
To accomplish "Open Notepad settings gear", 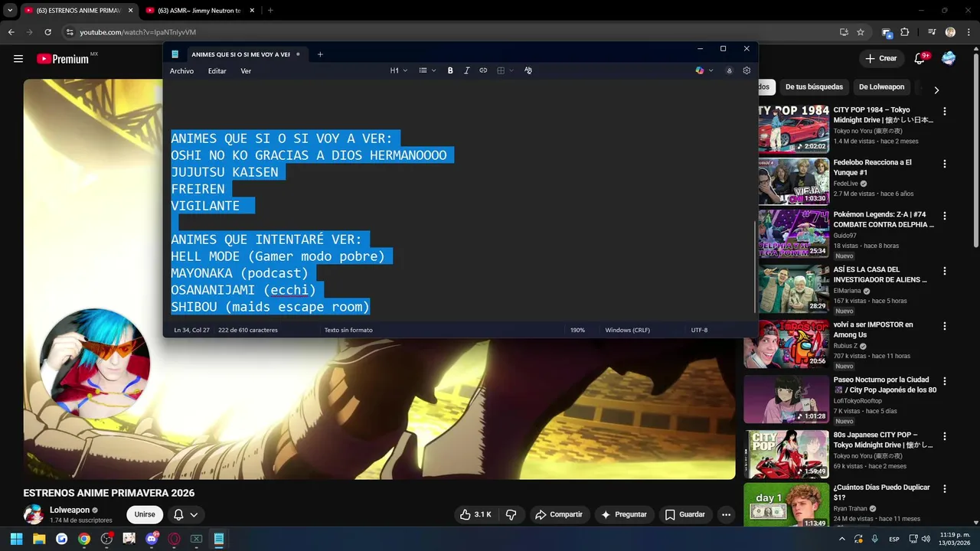I will point(746,70).
